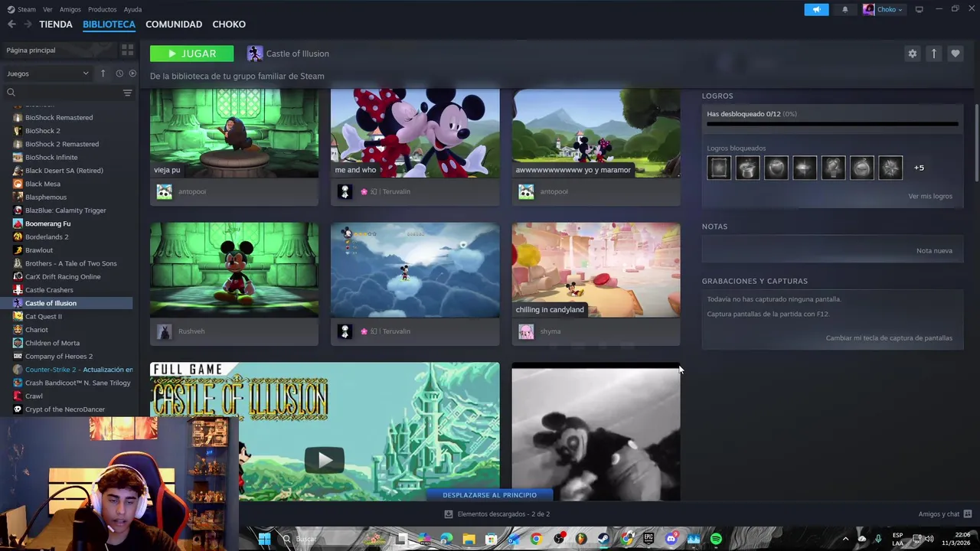980x551 pixels.
Task: Open the announcements megaphone button
Action: point(816,9)
